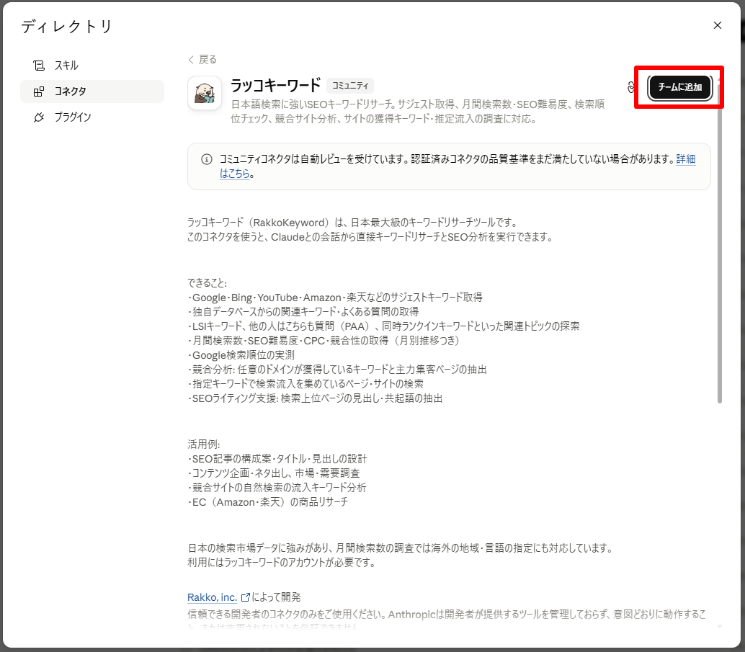Click the line starting ・競合サイトの自然検索

277,488
